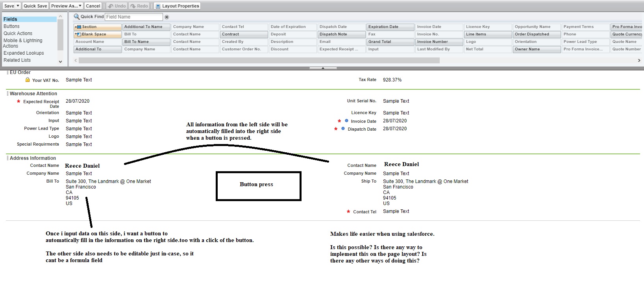The image size is (644, 294).
Task: Click the Expected Receipt Date label in the layout
Action: 41,104
